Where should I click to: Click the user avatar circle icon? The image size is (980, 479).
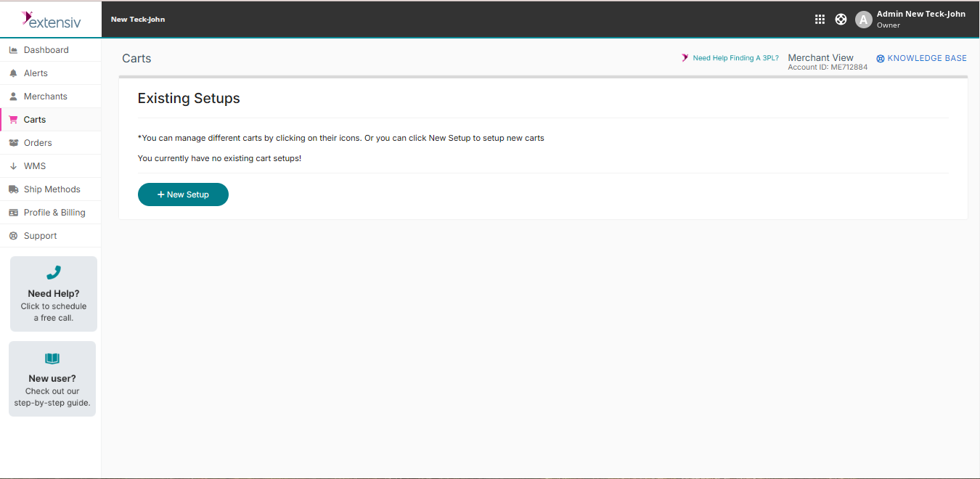863,20
